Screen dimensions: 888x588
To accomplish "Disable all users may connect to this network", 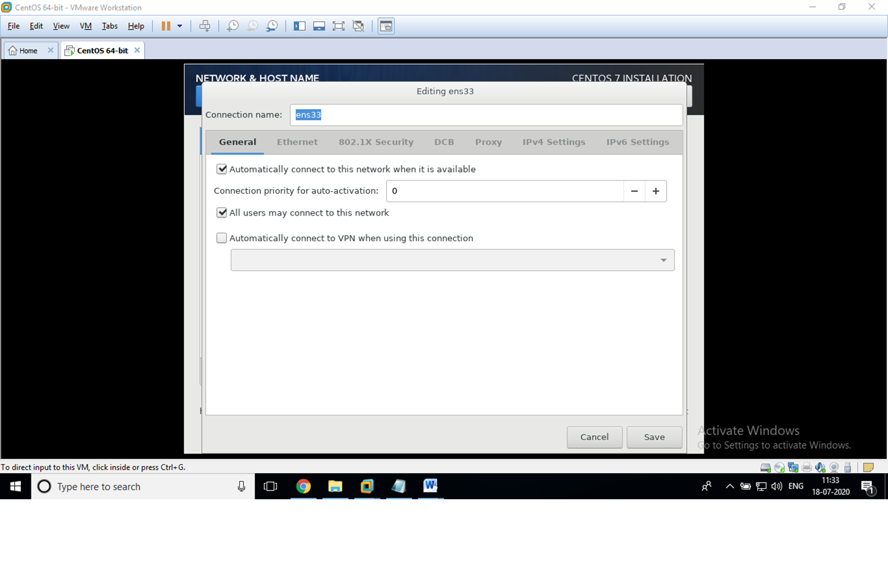I will 221,213.
